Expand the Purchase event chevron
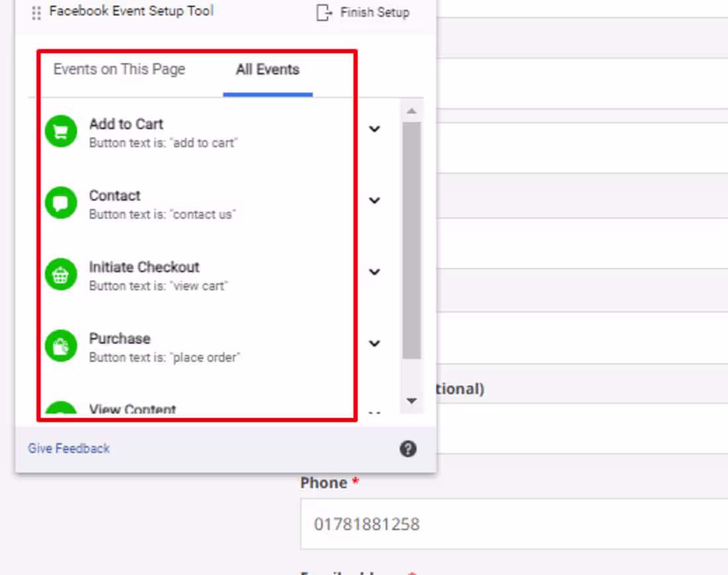 coord(375,343)
